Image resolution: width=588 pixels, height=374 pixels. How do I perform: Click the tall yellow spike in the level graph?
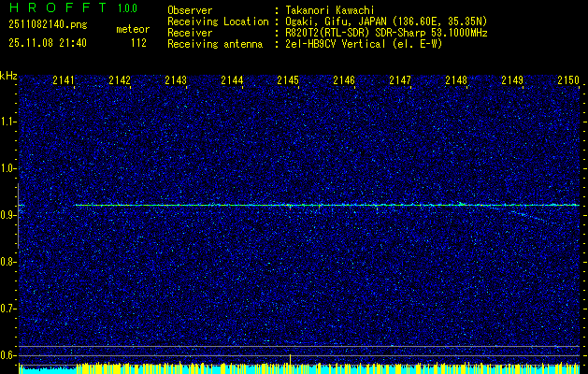click(290, 361)
